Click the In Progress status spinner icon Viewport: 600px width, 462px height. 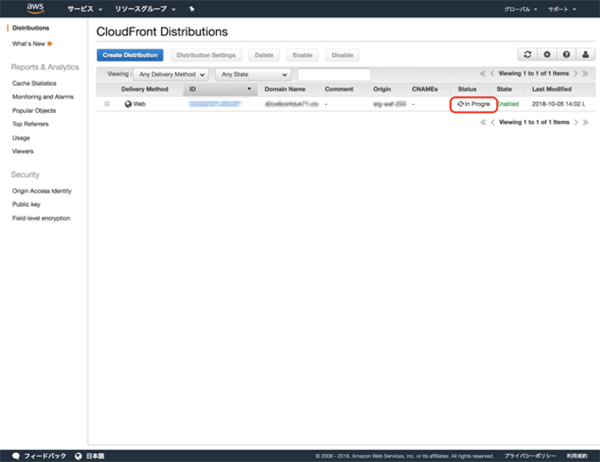point(461,104)
